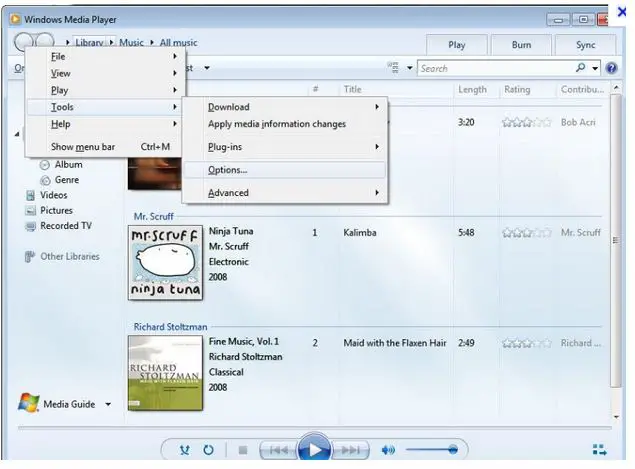Open Recorded TV in the navigation pane

tap(66, 226)
